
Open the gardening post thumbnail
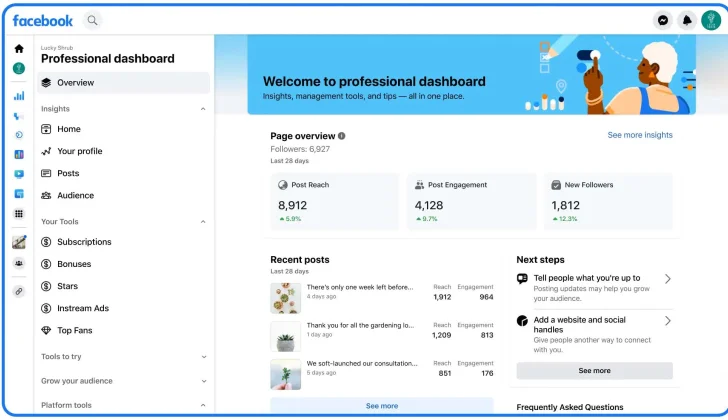pyautogui.click(x=285, y=336)
